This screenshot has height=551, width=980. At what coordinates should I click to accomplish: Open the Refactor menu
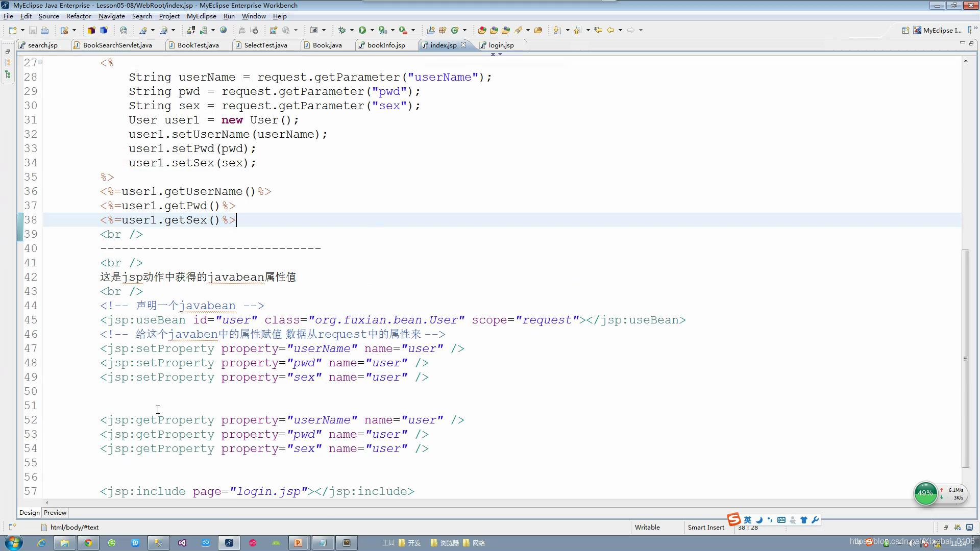[x=79, y=16]
